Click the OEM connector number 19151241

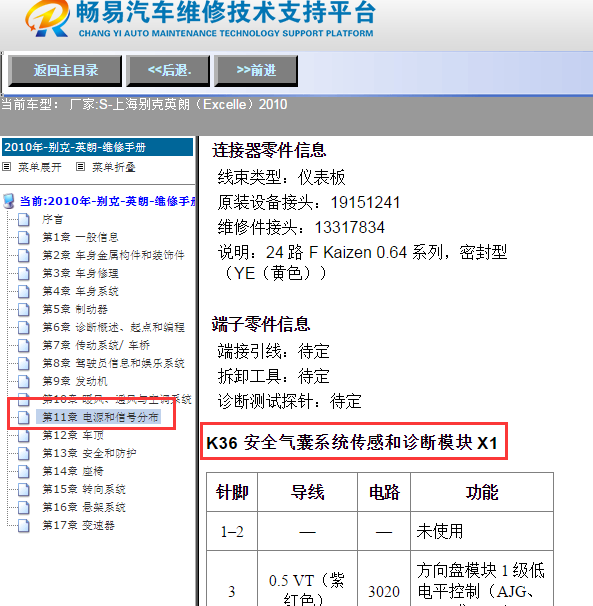[x=365, y=203]
